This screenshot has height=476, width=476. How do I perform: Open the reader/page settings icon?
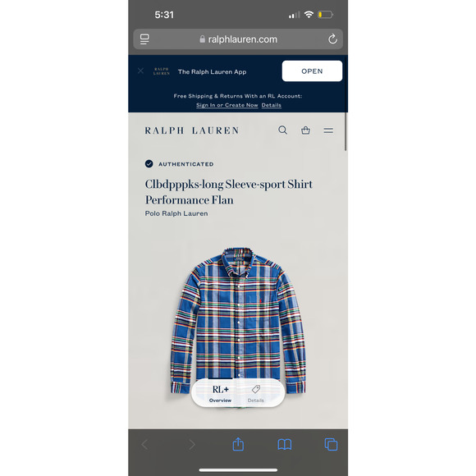point(144,39)
